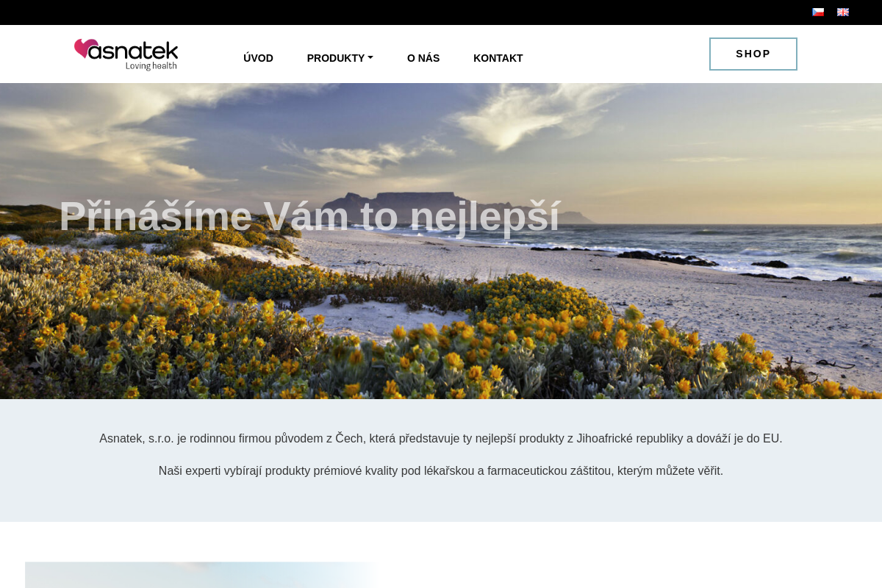
Task: Click the pink heart in Asnatek logo
Action: click(x=86, y=49)
